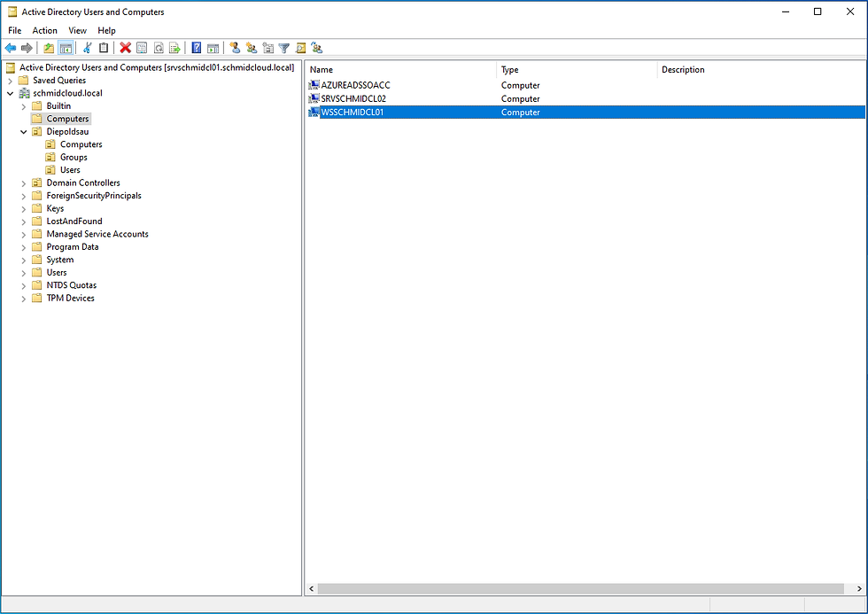The width and height of the screenshot is (868, 614).
Task: Click the blue Help question mark icon
Action: [x=196, y=48]
